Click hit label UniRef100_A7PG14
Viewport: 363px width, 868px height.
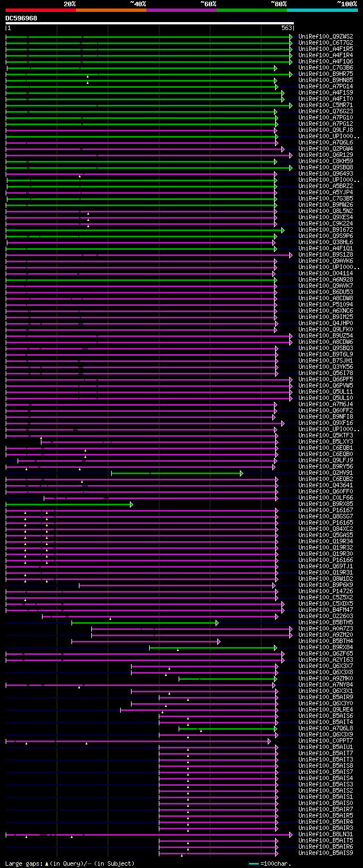click(326, 86)
